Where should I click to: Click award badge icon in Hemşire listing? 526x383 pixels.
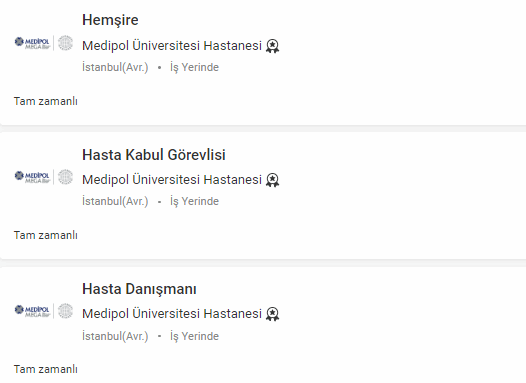click(x=272, y=46)
